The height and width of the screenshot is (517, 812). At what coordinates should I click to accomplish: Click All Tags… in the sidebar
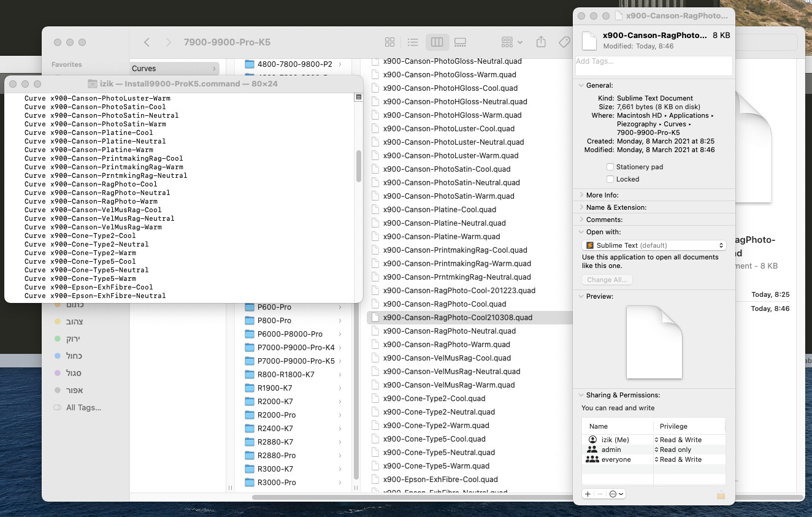[83, 408]
